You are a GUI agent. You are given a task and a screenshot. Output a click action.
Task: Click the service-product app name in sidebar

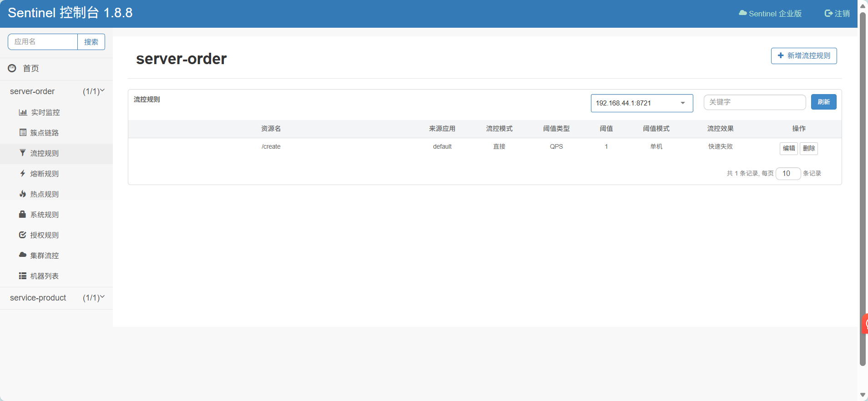(x=38, y=298)
